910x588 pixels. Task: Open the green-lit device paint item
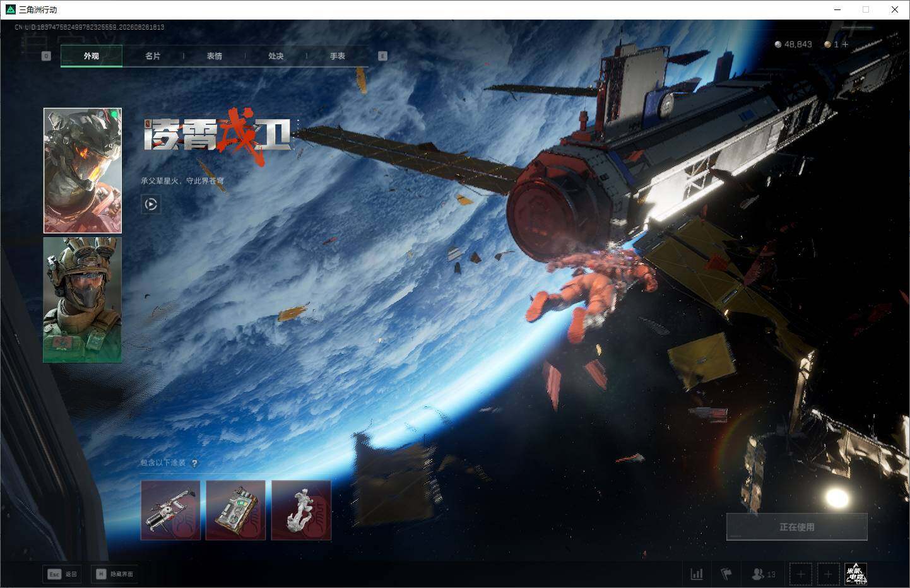point(235,510)
